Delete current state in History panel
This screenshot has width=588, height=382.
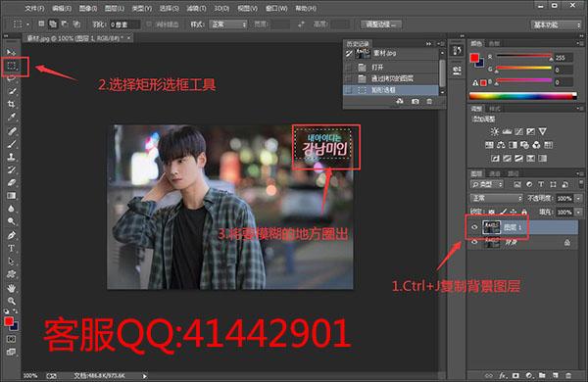pos(429,101)
